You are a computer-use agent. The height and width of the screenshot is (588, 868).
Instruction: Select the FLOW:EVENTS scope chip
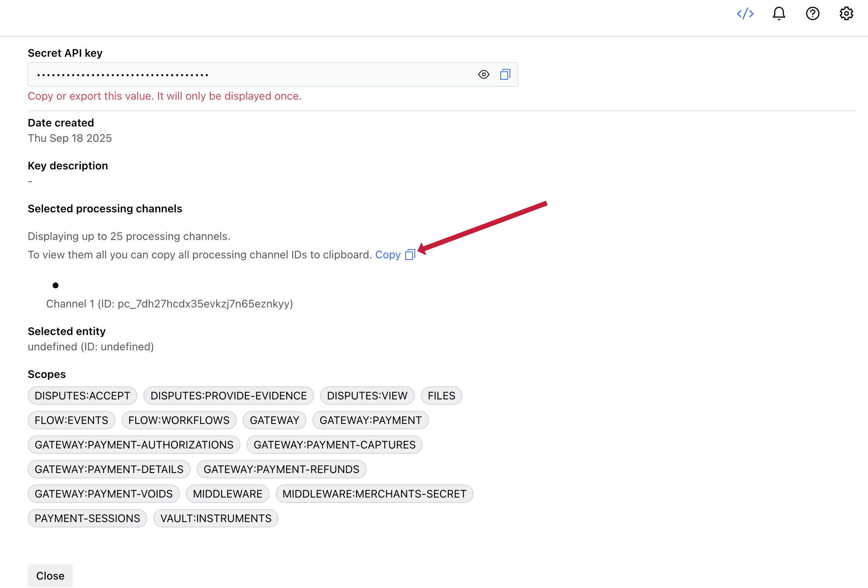click(x=71, y=420)
